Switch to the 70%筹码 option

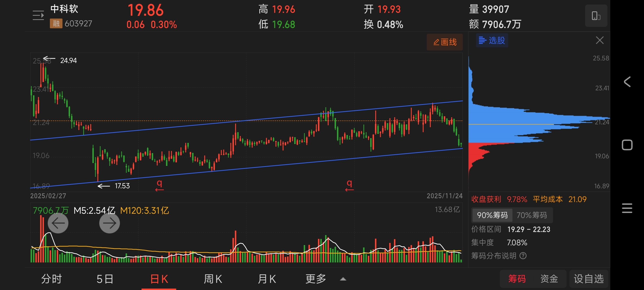coord(531,215)
